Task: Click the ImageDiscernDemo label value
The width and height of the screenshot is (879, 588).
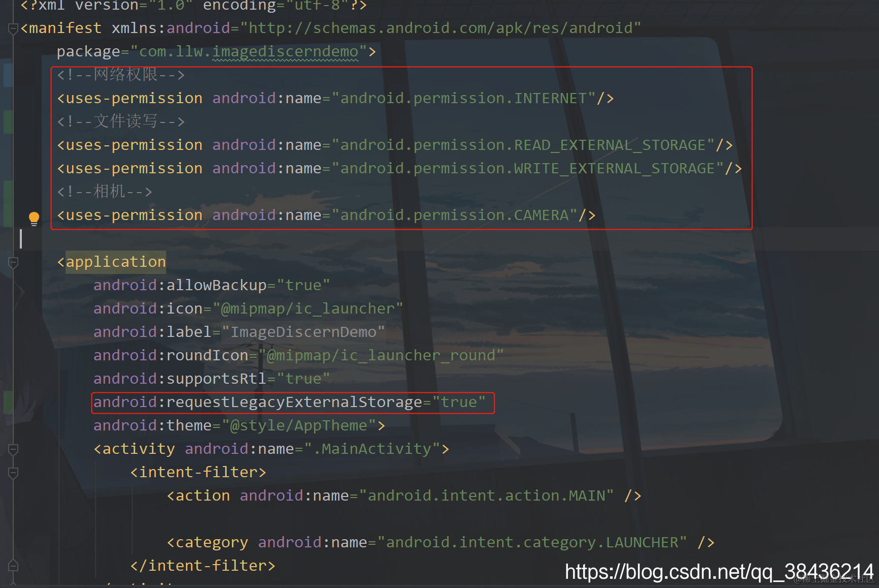Action: (x=303, y=332)
